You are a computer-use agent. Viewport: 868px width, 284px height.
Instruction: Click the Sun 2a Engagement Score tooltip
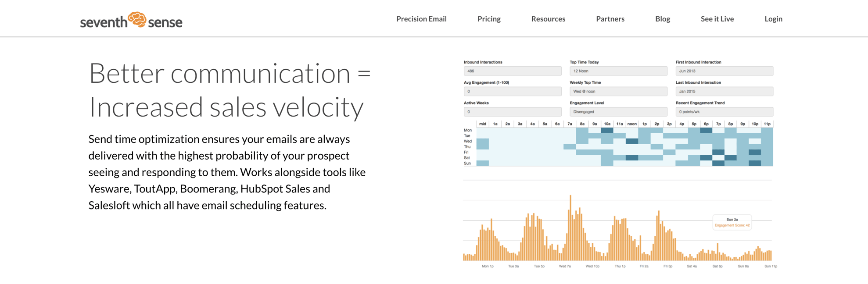(732, 222)
